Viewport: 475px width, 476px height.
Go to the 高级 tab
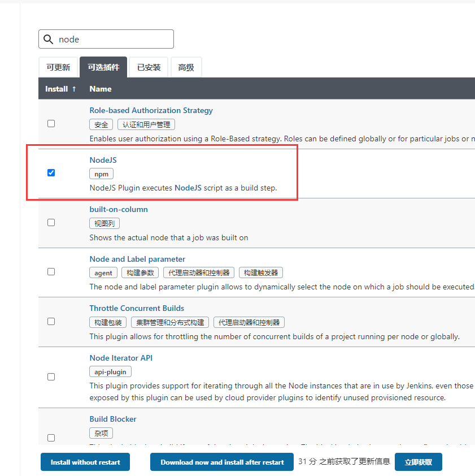click(186, 67)
